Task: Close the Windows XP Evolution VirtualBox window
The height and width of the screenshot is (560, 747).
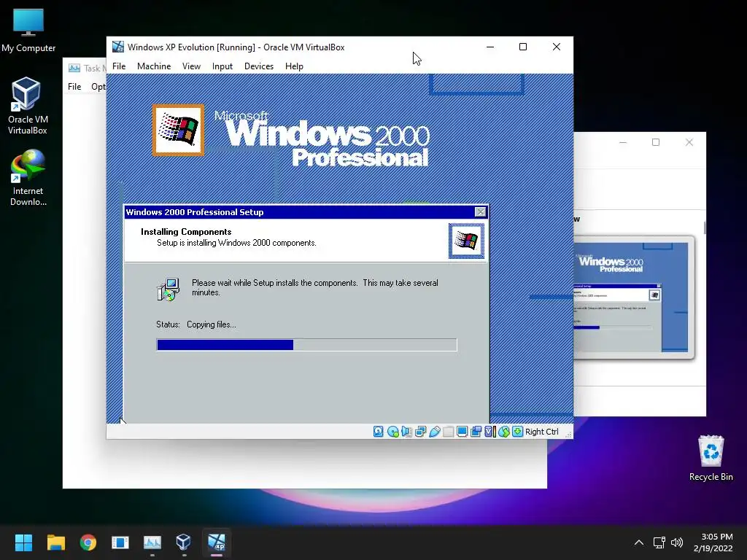Action: coord(557,47)
